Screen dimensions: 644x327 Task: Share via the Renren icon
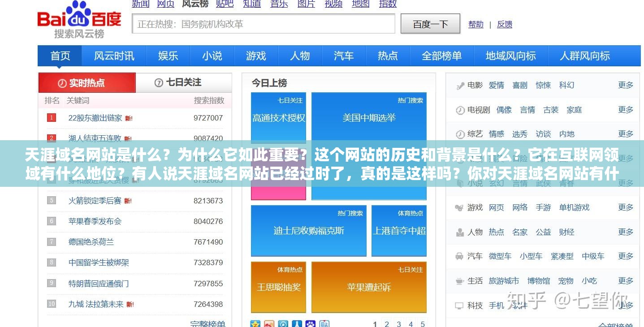297,323
